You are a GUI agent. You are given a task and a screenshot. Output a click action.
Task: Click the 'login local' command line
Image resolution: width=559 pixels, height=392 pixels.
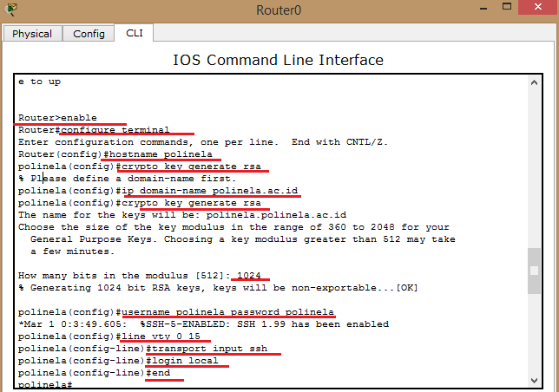click(118, 360)
